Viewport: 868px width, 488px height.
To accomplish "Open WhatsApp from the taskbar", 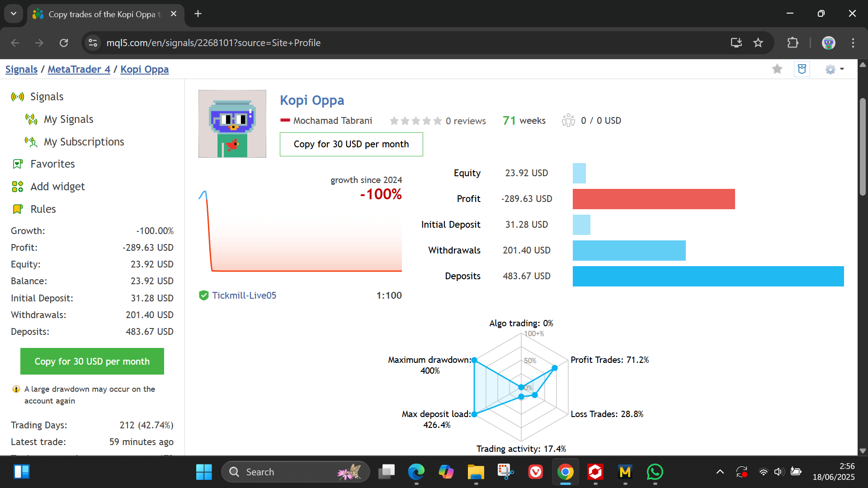I will 655,472.
